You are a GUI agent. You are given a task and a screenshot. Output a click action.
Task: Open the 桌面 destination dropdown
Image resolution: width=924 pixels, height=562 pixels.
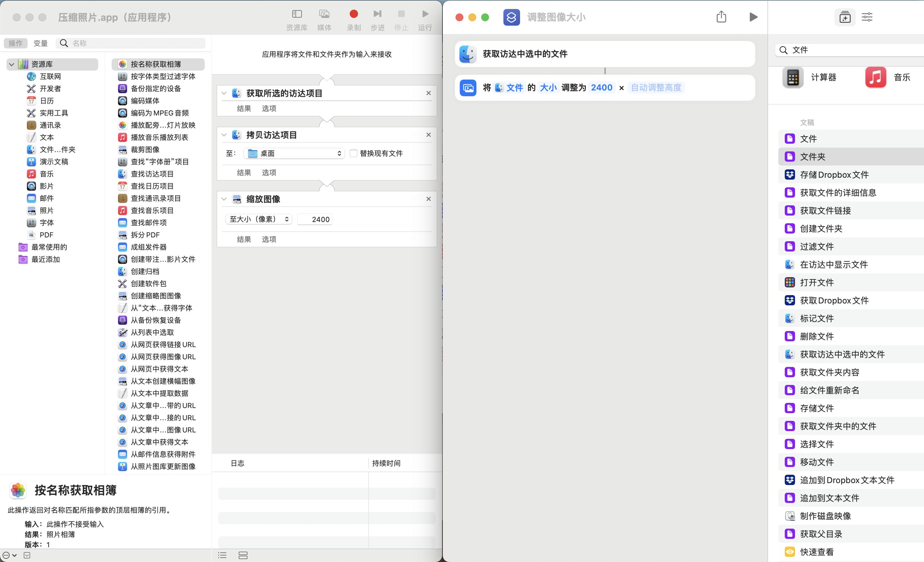tap(294, 153)
